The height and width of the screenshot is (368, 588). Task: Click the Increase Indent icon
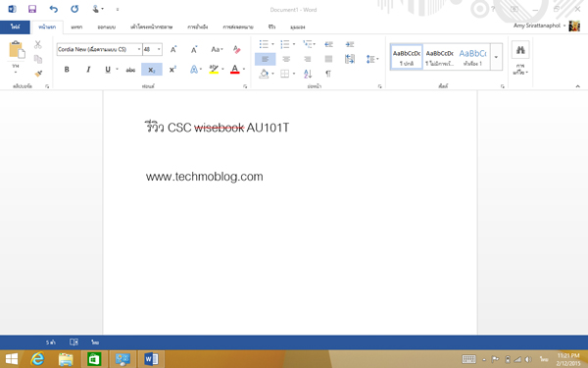tap(350, 44)
